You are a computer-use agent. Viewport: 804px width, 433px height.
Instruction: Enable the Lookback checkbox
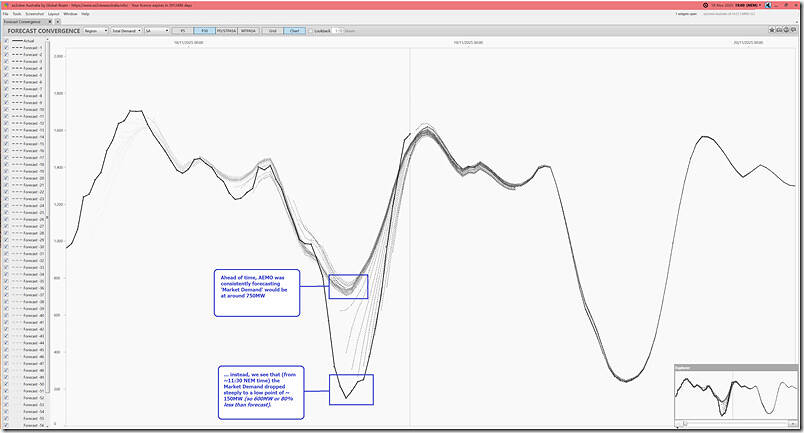(311, 31)
